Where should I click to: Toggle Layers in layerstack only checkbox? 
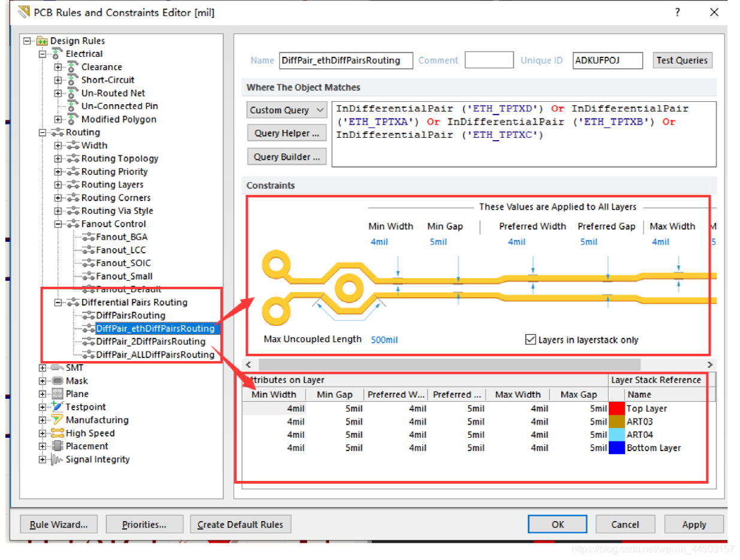click(x=530, y=340)
